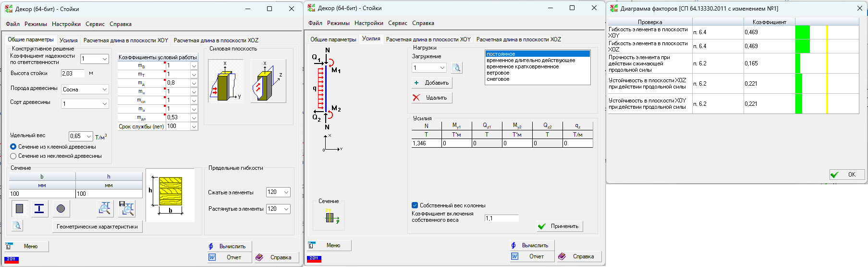Click save-and-search section icon with floppy disk
Image resolution: width=868 pixels, height=267 pixels.
126,208
